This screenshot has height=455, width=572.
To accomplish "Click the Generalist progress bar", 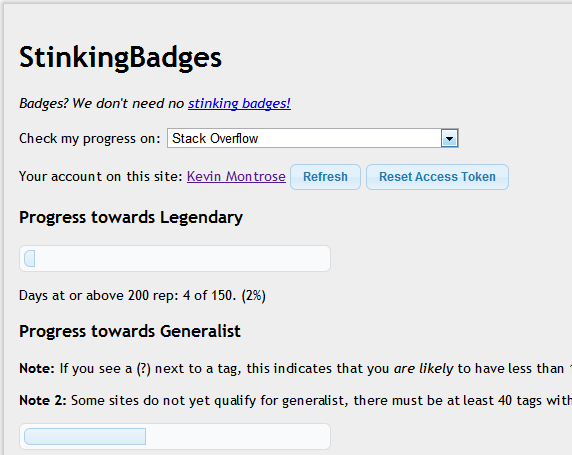I will click(x=175, y=436).
